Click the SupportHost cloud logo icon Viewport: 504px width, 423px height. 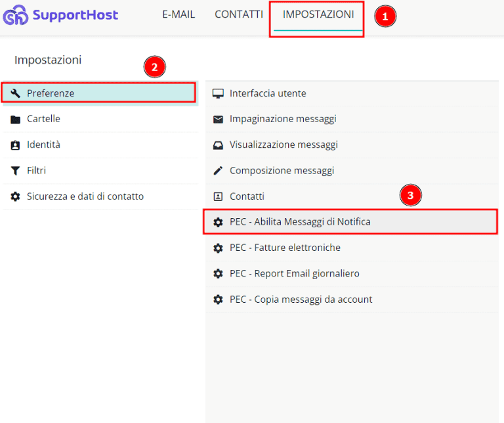[x=16, y=15]
